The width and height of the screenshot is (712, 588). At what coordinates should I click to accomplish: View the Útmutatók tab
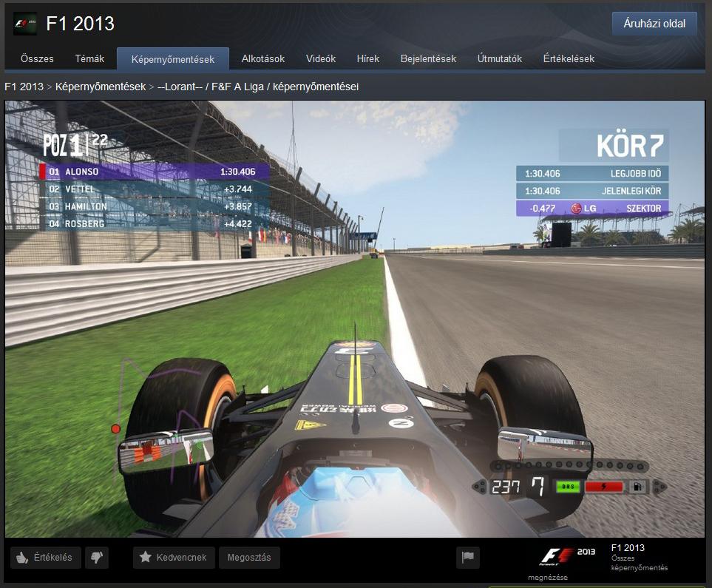pos(500,58)
